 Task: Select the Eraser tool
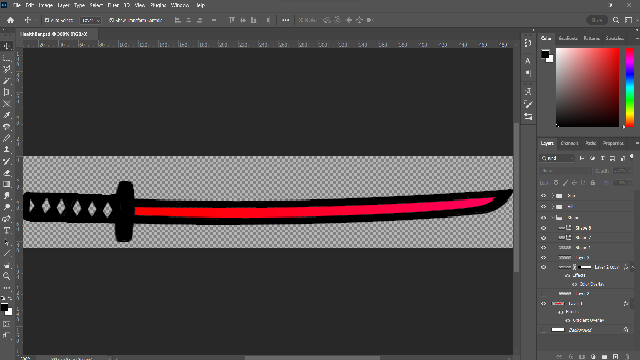[7, 173]
